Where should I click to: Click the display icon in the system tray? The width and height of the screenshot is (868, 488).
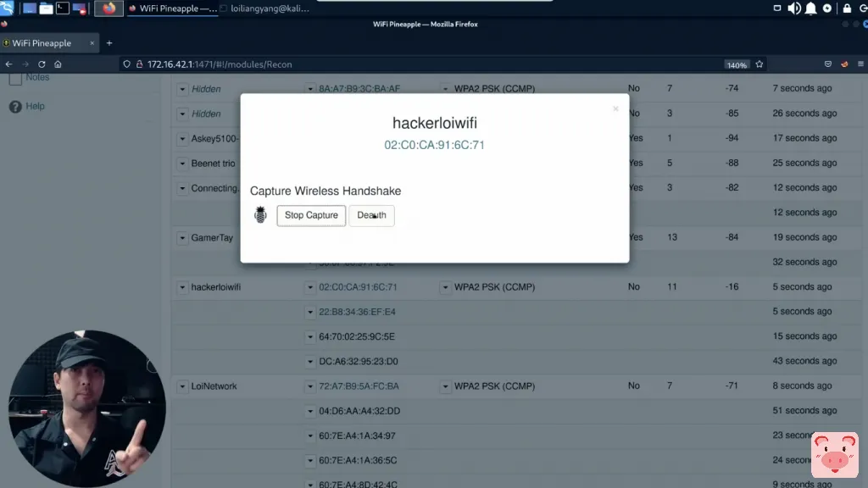tap(776, 8)
